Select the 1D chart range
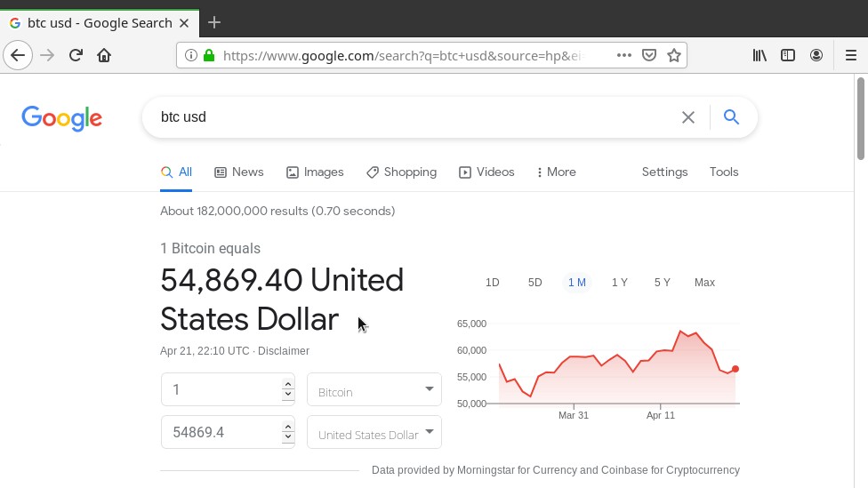Viewport: 868px width, 488px height. [492, 283]
